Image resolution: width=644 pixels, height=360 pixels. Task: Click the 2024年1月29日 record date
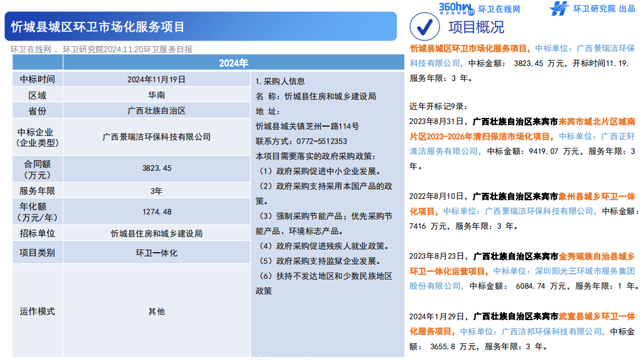tap(438, 316)
